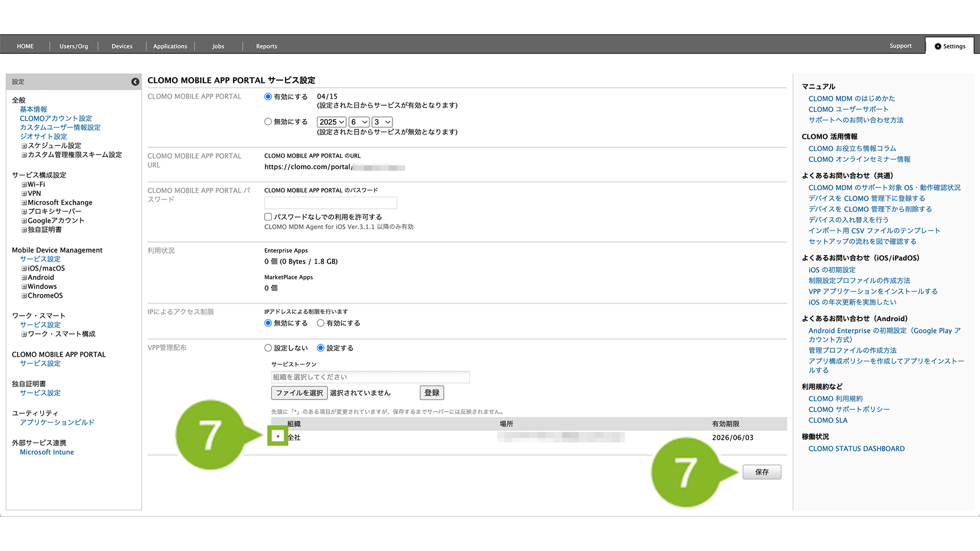This screenshot has width=980, height=551.
Task: Open ジオサイト設定 link
Action: click(44, 137)
